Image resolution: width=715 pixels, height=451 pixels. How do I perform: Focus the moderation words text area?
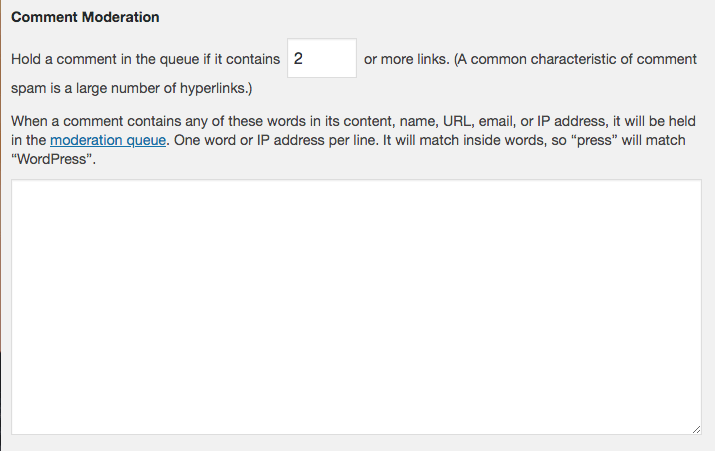pos(357,307)
